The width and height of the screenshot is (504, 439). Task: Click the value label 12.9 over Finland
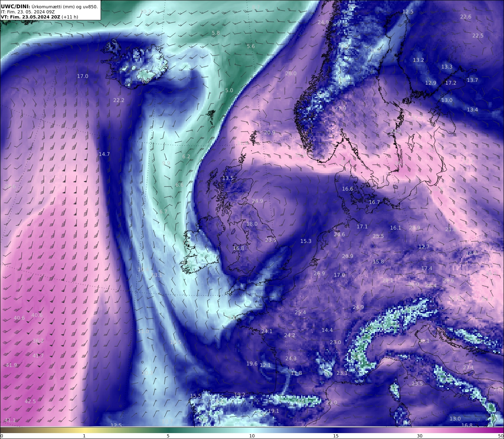[430, 83]
